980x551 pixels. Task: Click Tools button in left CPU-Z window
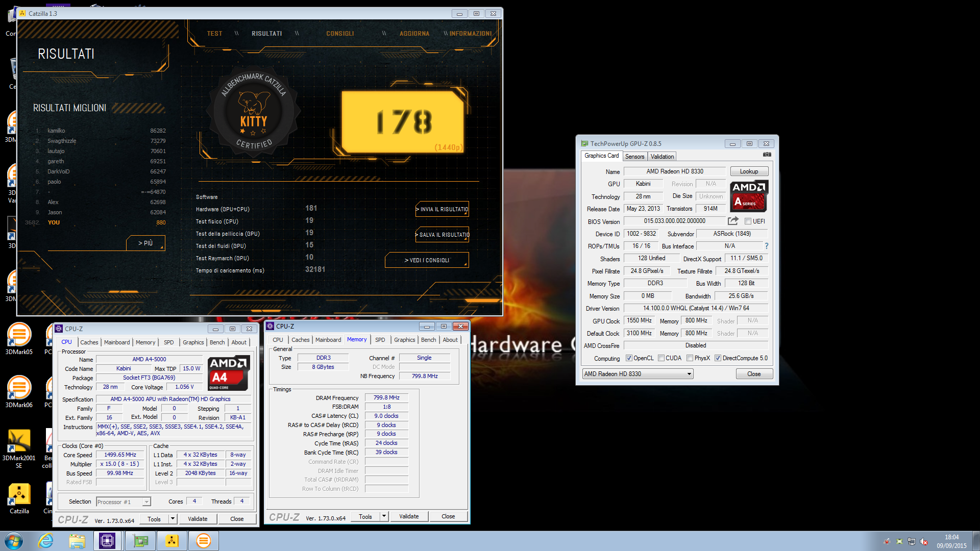[x=154, y=519]
